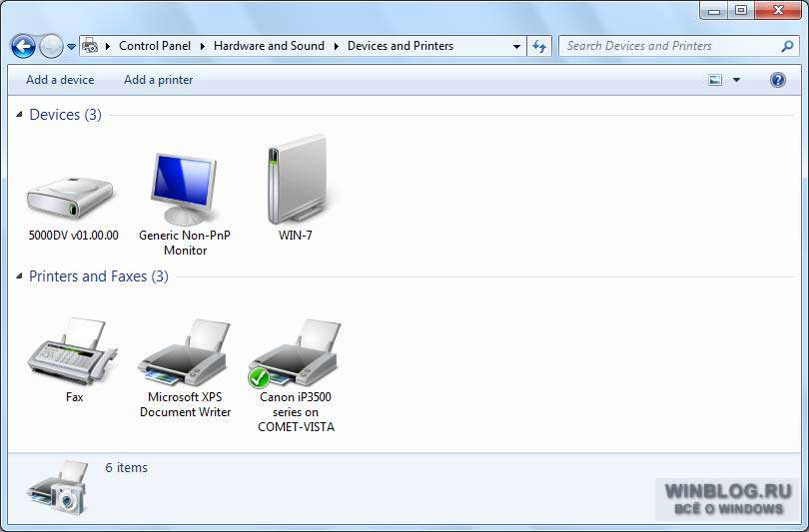Viewport: 809px width, 532px height.
Task: Click the 6 items status text
Action: coord(127,467)
